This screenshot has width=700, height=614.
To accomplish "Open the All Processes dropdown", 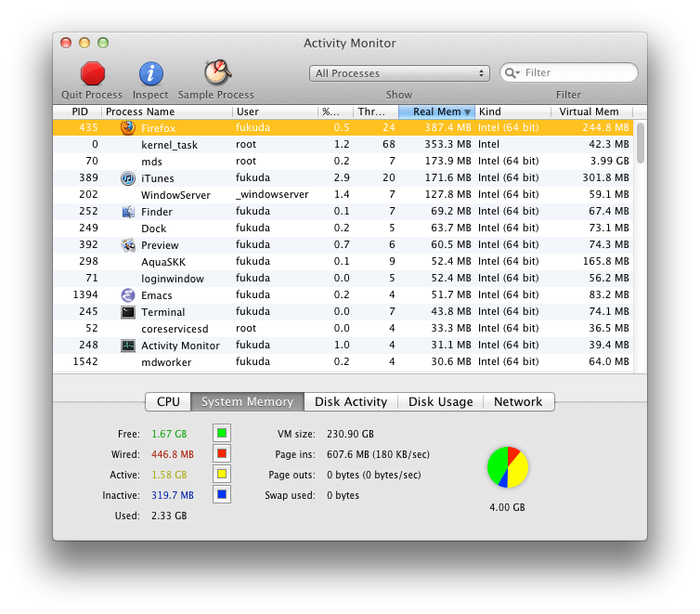I will click(x=399, y=73).
